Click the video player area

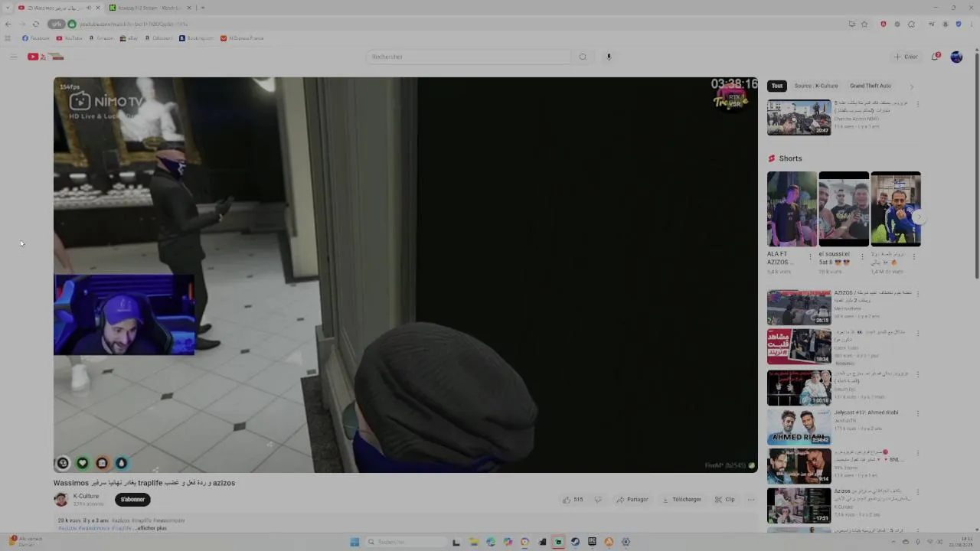405,274
